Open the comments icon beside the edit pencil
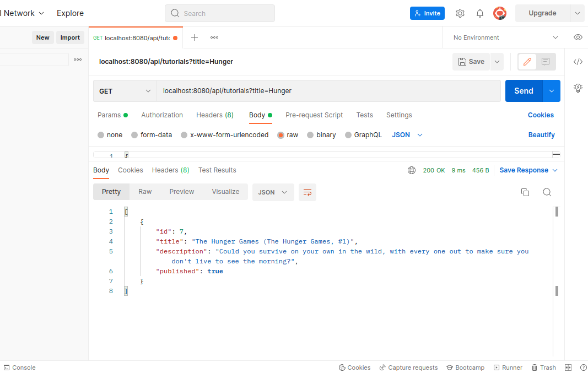 coord(546,62)
